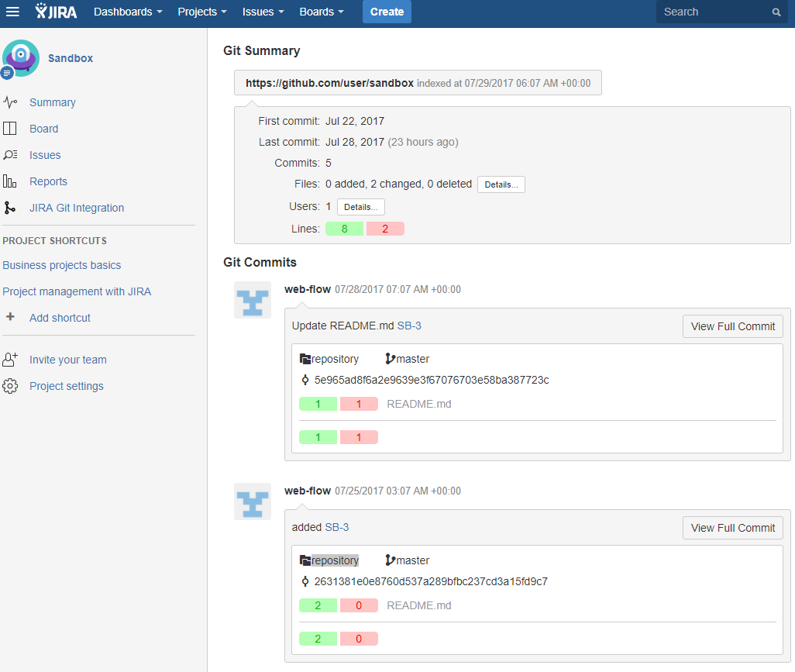Viewport: 795px width, 672px height.
Task: Click web-flow author name on 07/25/2017 commit
Action: pyautogui.click(x=308, y=491)
